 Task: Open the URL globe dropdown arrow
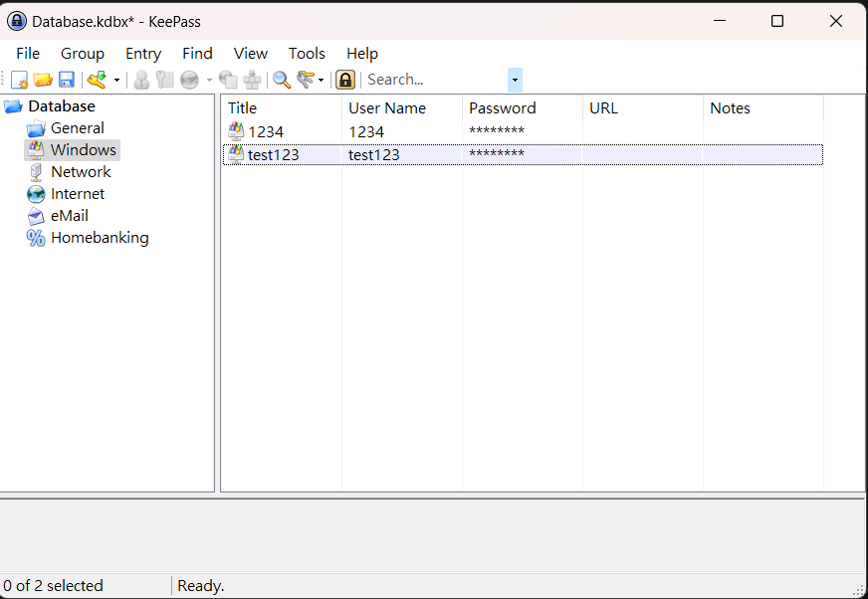coord(209,80)
